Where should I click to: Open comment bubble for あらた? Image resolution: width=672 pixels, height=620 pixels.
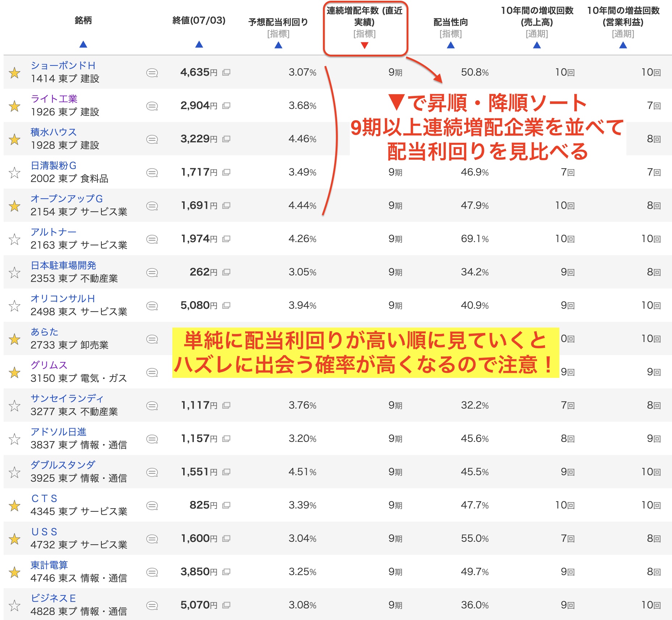click(x=152, y=339)
